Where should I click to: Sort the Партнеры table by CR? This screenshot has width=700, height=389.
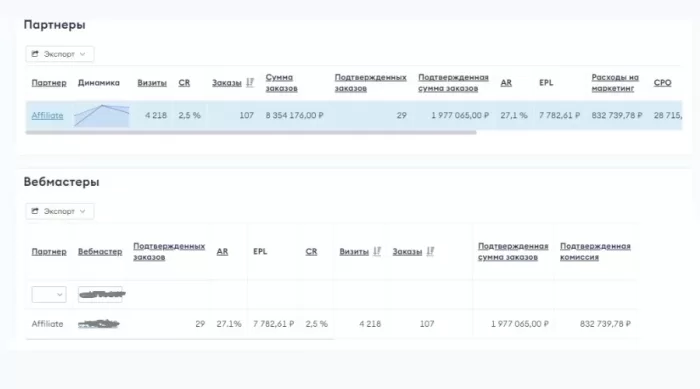point(184,83)
